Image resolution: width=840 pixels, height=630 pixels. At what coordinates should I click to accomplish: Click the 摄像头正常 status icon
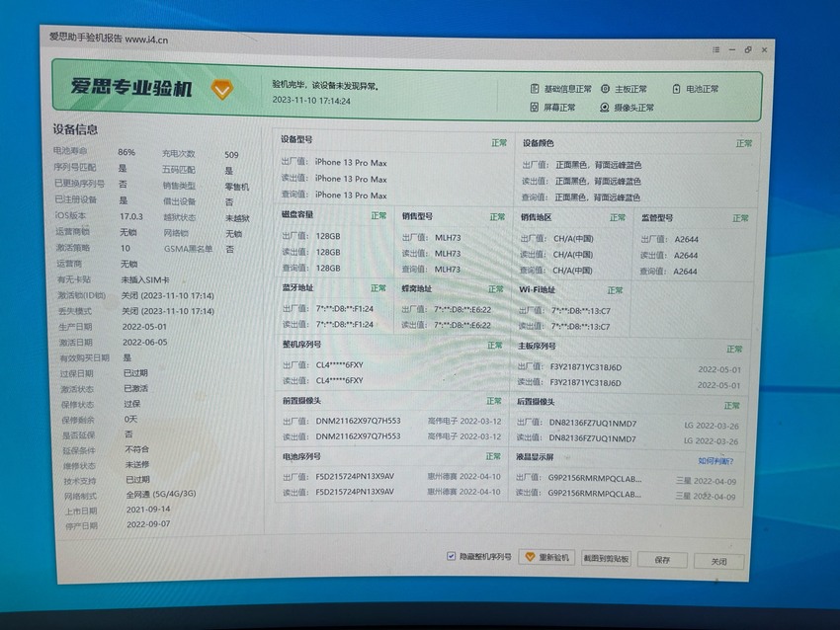[x=604, y=108]
